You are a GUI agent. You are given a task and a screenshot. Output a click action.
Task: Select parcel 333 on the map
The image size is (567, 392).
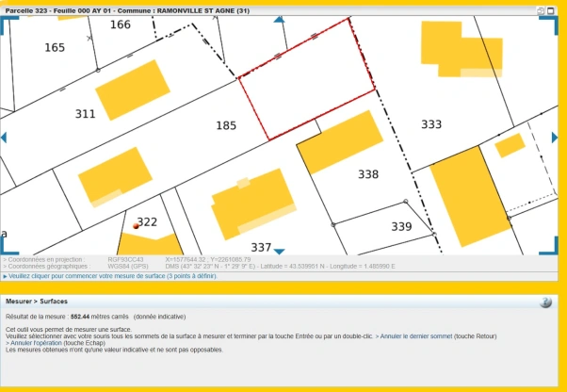[431, 124]
